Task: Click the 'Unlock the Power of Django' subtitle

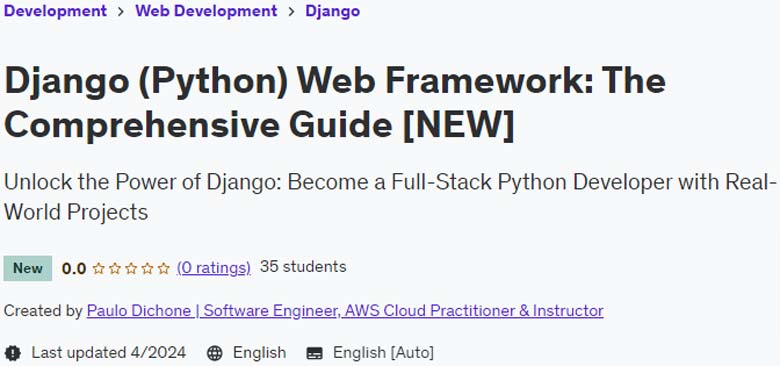Action: pyautogui.click(x=390, y=197)
